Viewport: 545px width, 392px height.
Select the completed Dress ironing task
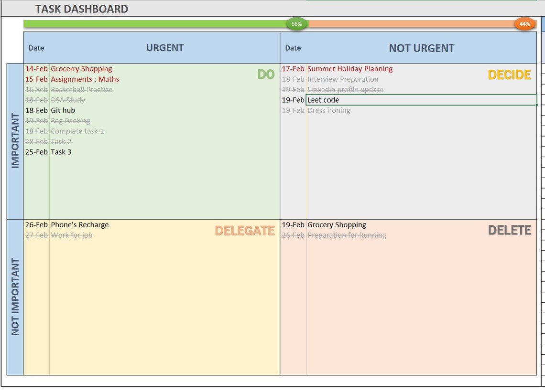[x=329, y=110]
